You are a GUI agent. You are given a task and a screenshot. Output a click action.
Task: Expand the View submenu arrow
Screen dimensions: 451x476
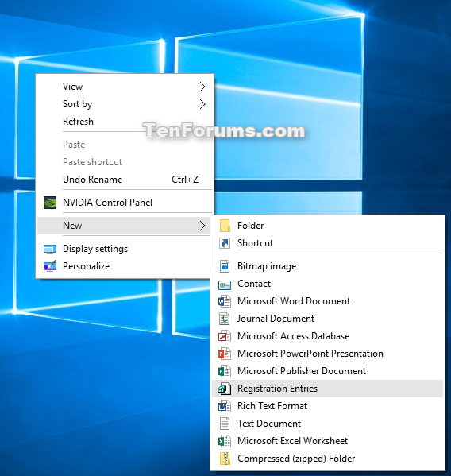click(x=202, y=87)
